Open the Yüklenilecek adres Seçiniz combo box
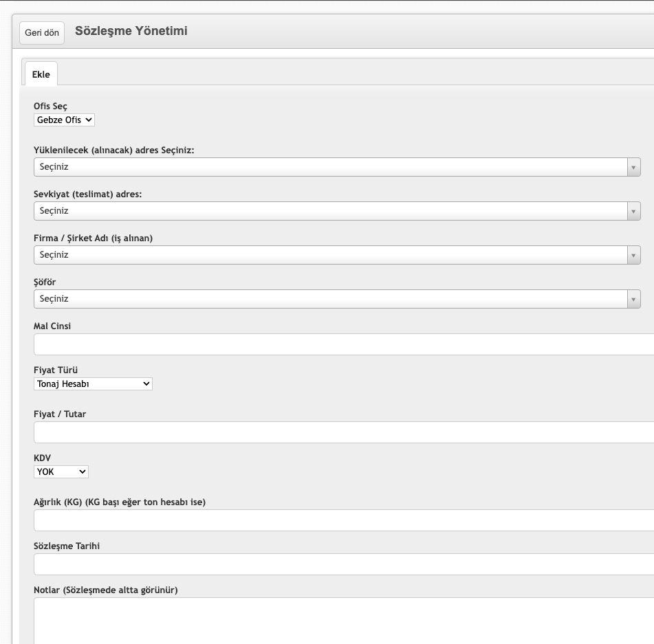The image size is (654, 644). [x=337, y=167]
